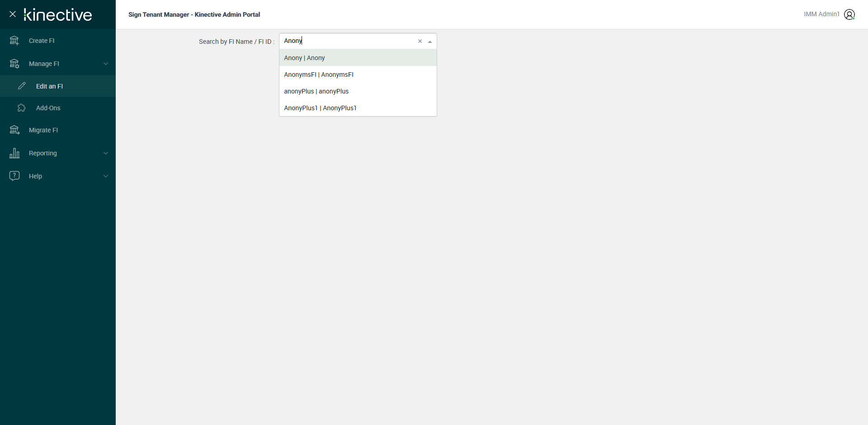Expand the Help menu chevron
The height and width of the screenshot is (425, 868).
coord(106,176)
